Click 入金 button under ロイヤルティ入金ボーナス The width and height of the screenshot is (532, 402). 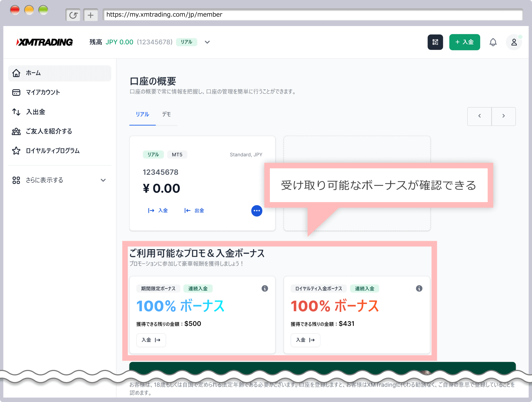[x=305, y=340]
